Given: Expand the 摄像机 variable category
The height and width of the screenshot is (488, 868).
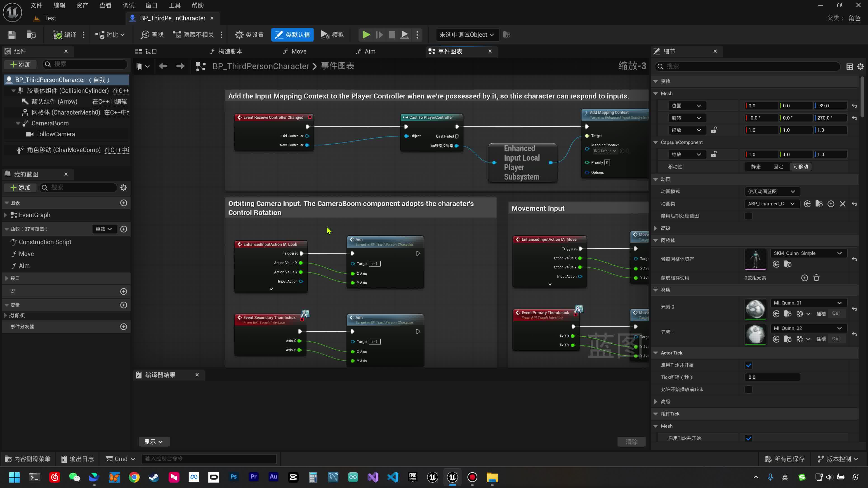Looking at the screenshot, I should 5,316.
